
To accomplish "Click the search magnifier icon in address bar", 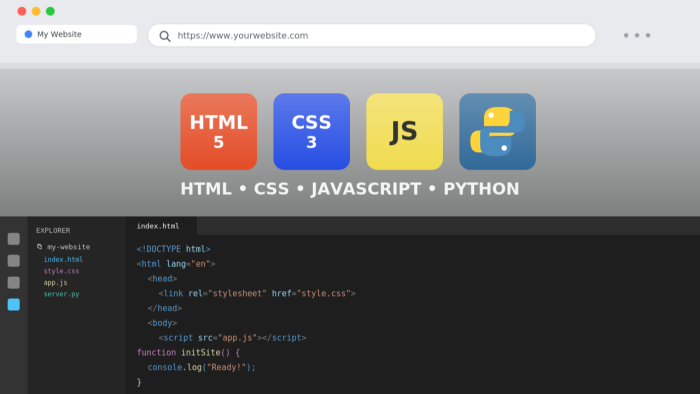I will coord(165,36).
